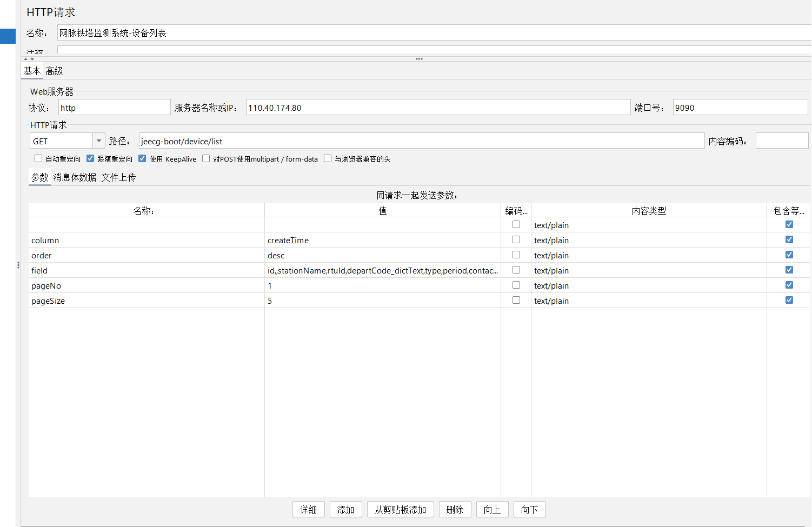Click the 协议 field containing http

(115, 108)
